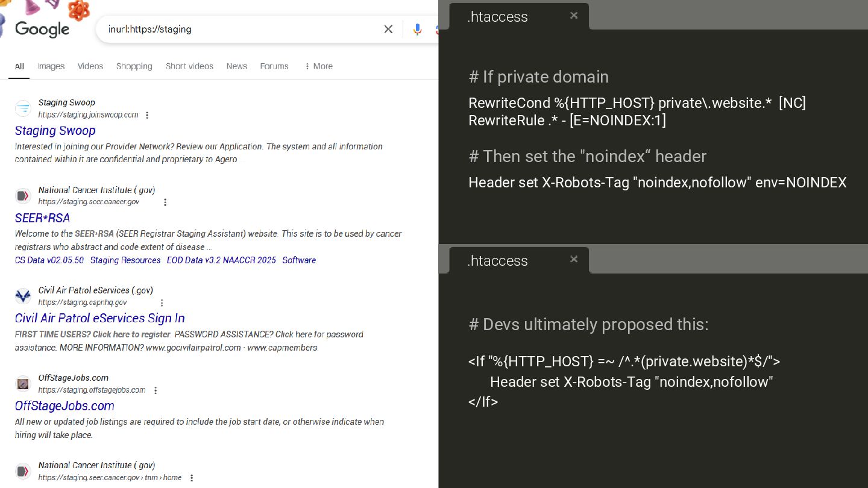Screen dimensions: 868x488
Task: Click the '# If private domain' comment line
Action: [539, 77]
